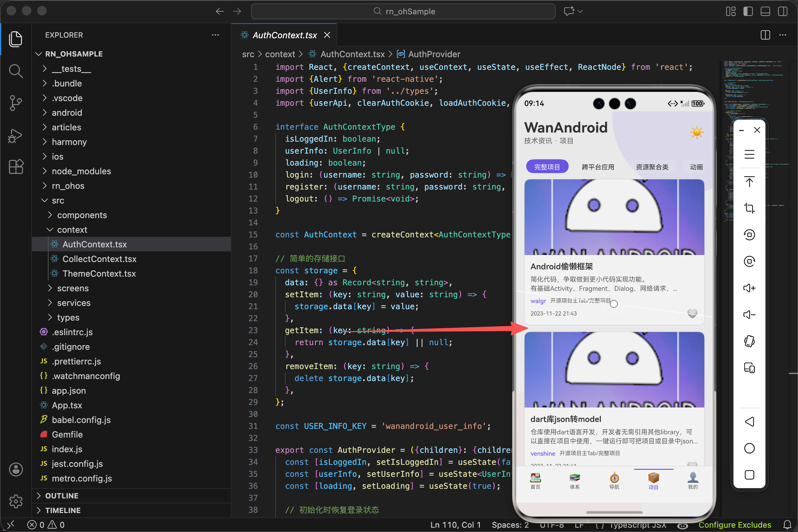
Task: Open the 我的 bottom navigation tab
Action: click(693, 481)
